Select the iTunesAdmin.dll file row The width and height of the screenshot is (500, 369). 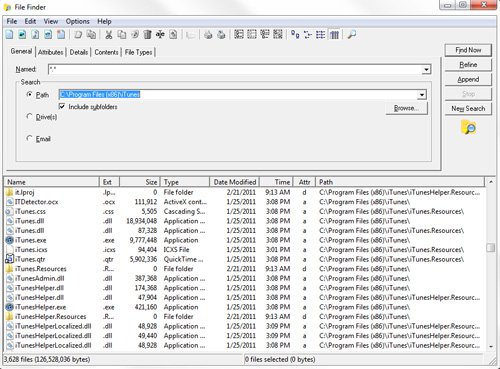coord(245,278)
